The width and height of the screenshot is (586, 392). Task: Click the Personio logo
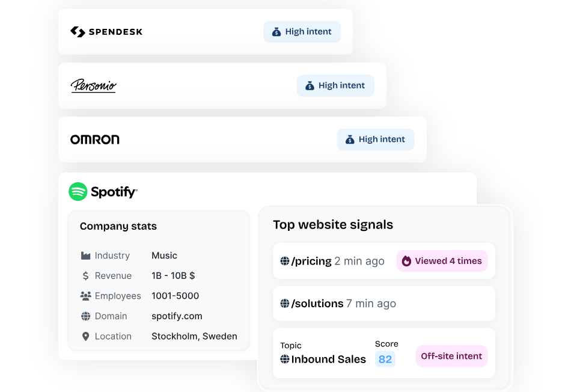pyautogui.click(x=93, y=85)
